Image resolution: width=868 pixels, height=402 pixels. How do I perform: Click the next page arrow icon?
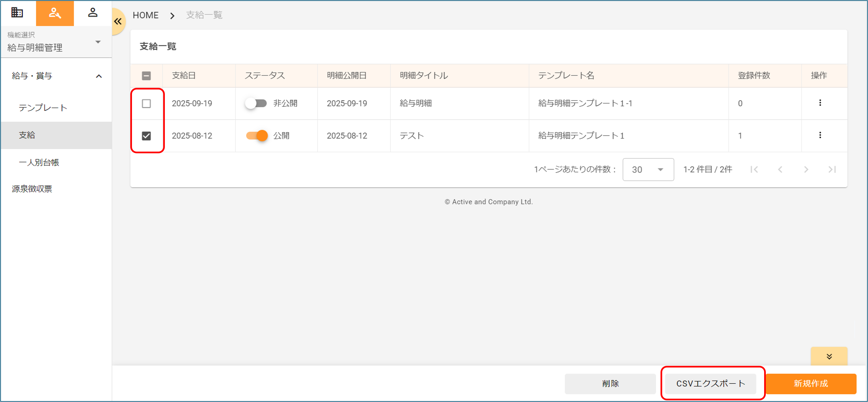tap(806, 169)
